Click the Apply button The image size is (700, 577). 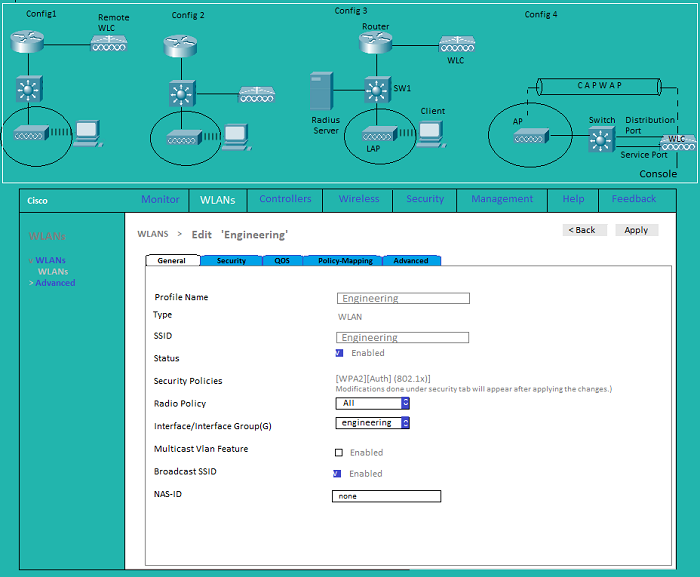pos(636,230)
